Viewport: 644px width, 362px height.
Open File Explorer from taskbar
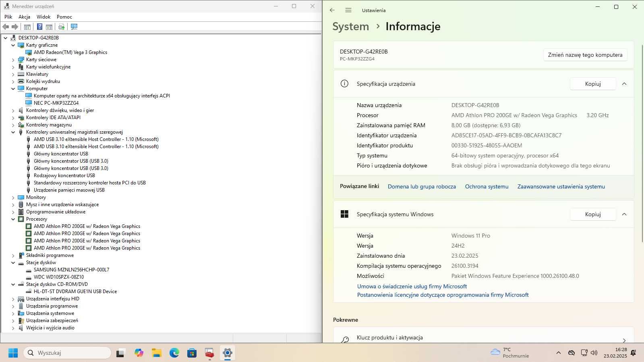pyautogui.click(x=157, y=353)
